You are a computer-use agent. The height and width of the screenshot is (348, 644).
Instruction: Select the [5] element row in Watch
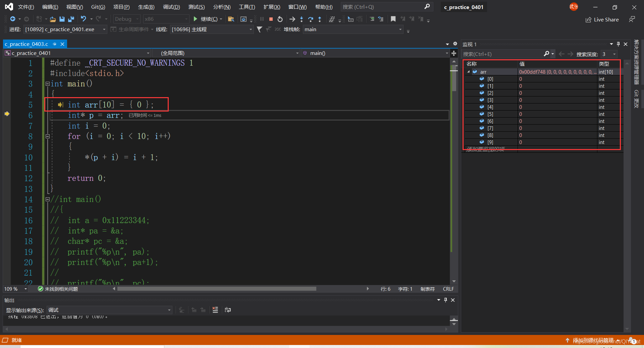coord(543,114)
